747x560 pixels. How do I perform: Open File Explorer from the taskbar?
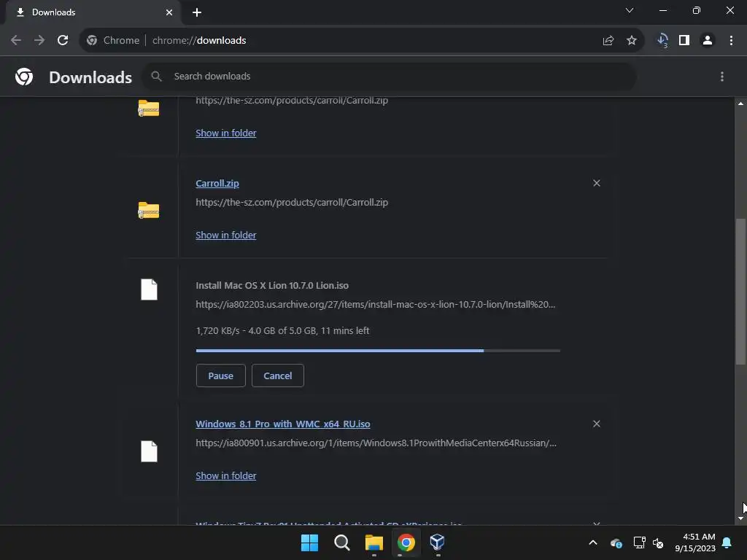374,542
